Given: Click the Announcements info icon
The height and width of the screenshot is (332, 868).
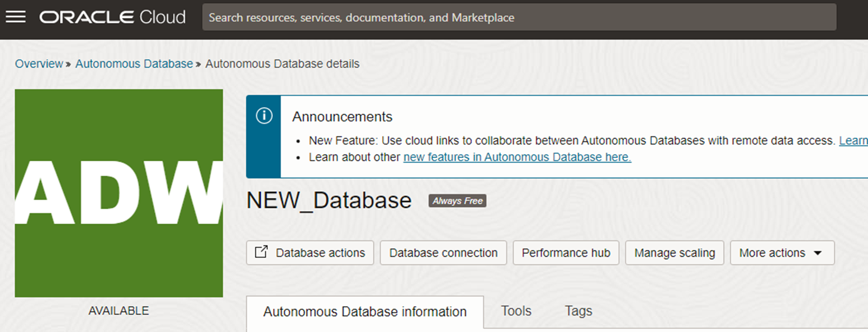Looking at the screenshot, I should pos(264,116).
